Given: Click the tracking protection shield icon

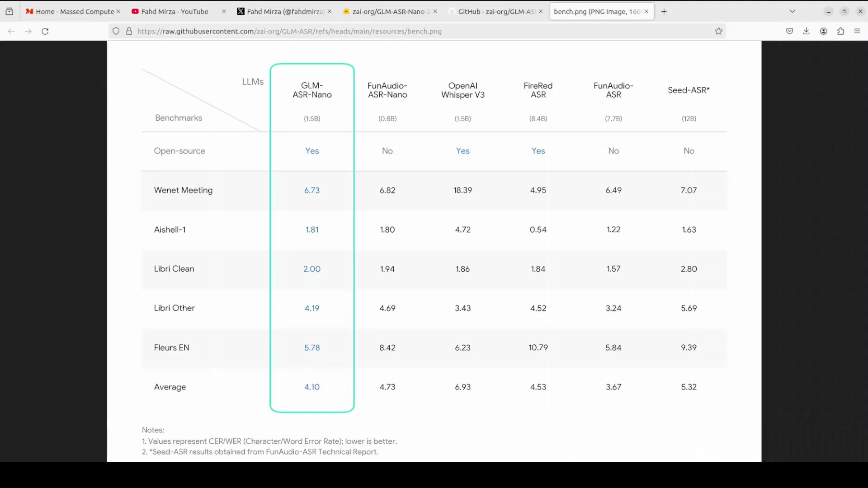Looking at the screenshot, I should (x=116, y=31).
